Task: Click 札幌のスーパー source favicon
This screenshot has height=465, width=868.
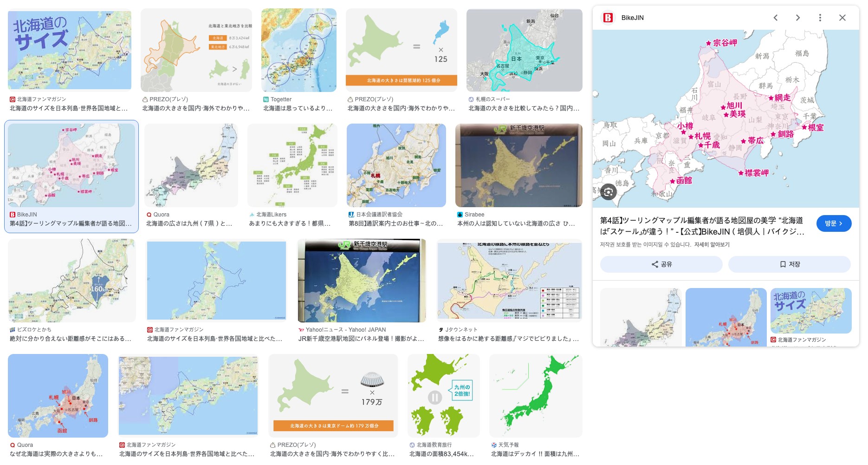Action: click(471, 99)
